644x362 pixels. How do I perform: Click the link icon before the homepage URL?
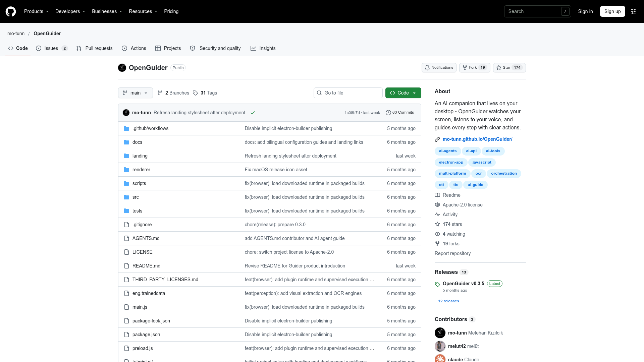pyautogui.click(x=437, y=139)
